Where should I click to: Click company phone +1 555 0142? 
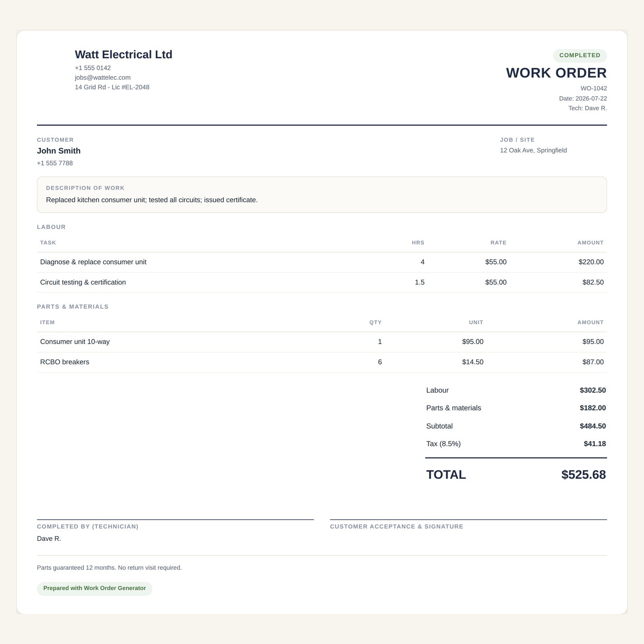coord(93,68)
